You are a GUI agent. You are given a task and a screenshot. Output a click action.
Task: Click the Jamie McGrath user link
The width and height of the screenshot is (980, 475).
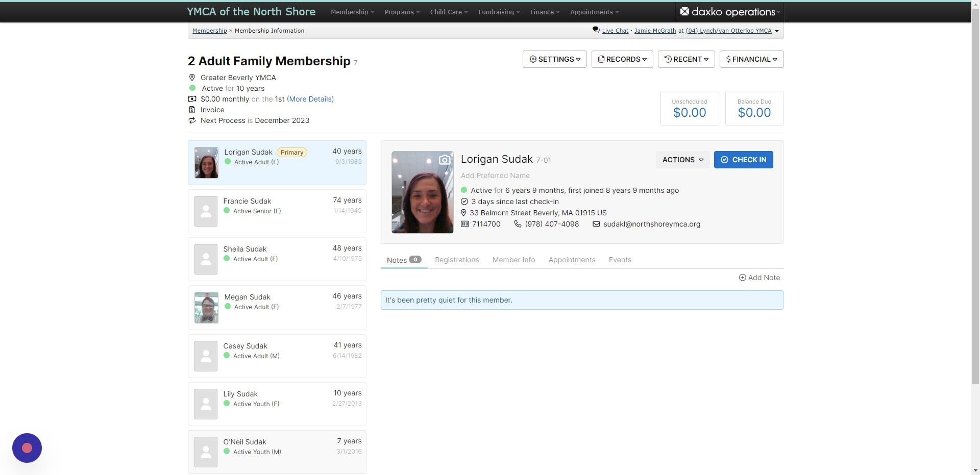click(x=655, y=31)
